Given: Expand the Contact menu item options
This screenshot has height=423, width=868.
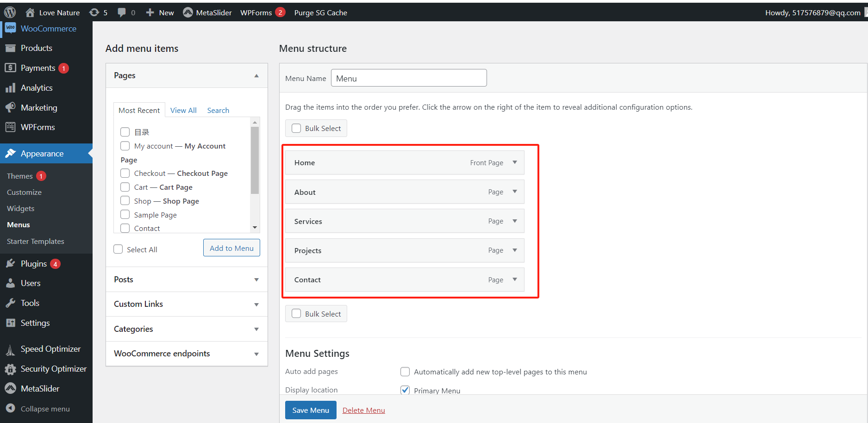Looking at the screenshot, I should point(515,280).
